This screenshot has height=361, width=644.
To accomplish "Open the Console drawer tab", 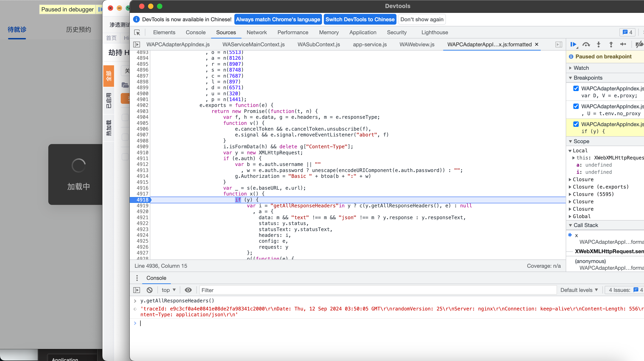I will [156, 278].
